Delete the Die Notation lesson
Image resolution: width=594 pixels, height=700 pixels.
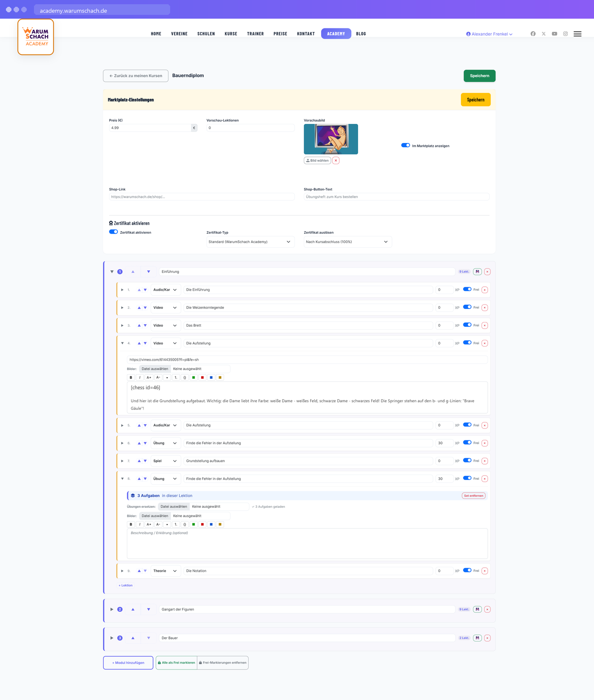point(485,571)
